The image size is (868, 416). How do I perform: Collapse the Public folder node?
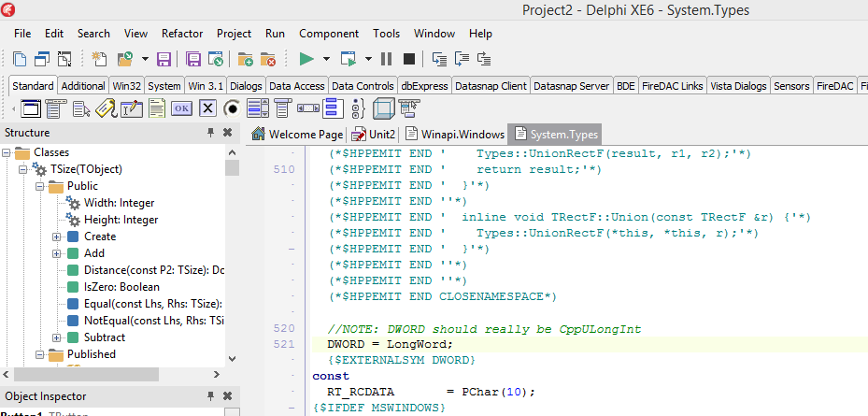(x=40, y=186)
